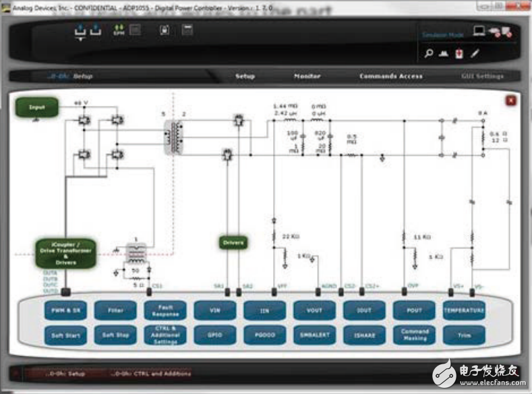Open the GUI Settings tab
Viewport: 532px width, 394px height.
coord(482,76)
